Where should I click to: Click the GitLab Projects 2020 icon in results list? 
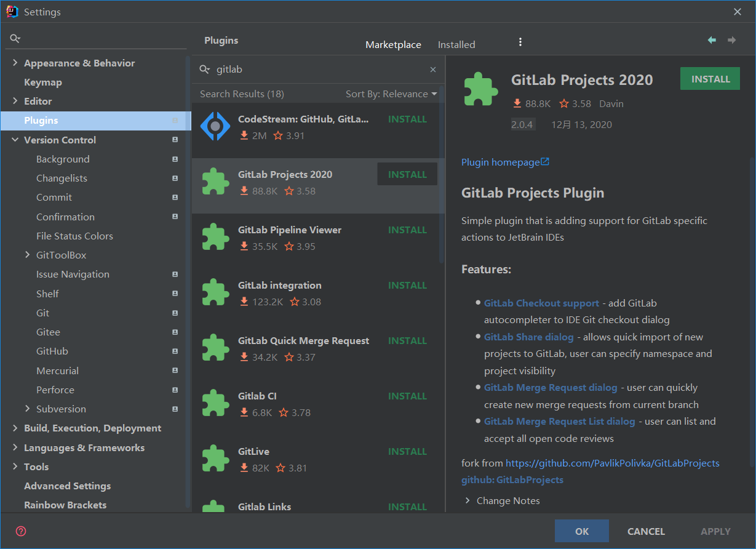coord(215,182)
